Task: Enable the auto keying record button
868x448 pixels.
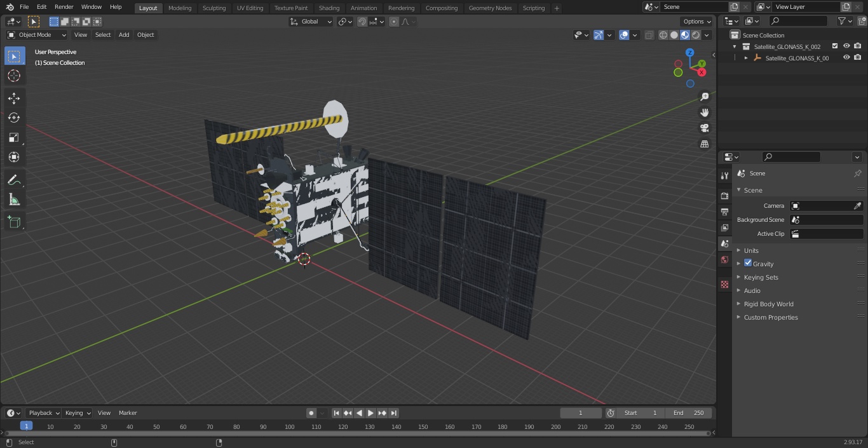Action: (311, 413)
